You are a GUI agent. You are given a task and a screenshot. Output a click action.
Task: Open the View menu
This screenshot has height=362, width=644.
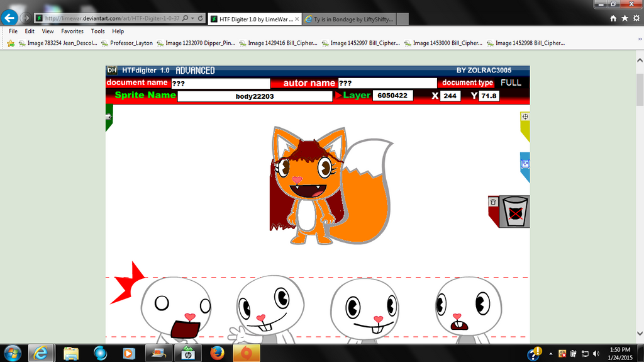point(48,31)
